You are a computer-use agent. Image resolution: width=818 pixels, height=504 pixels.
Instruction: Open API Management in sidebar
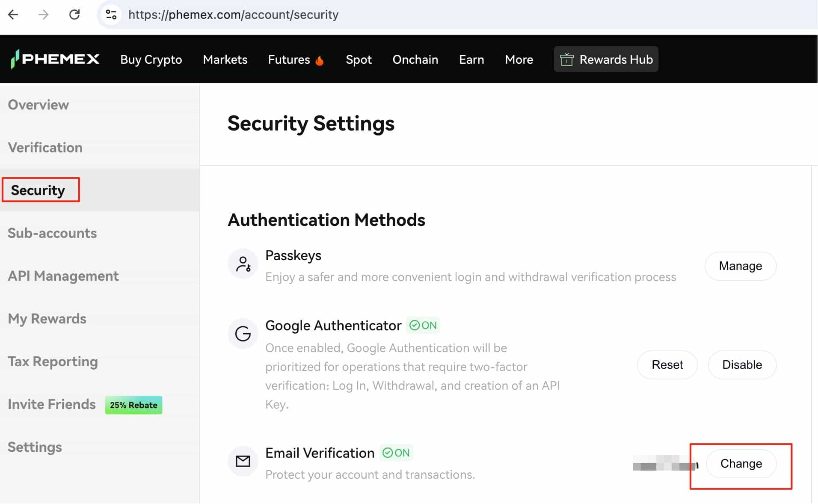coord(63,276)
